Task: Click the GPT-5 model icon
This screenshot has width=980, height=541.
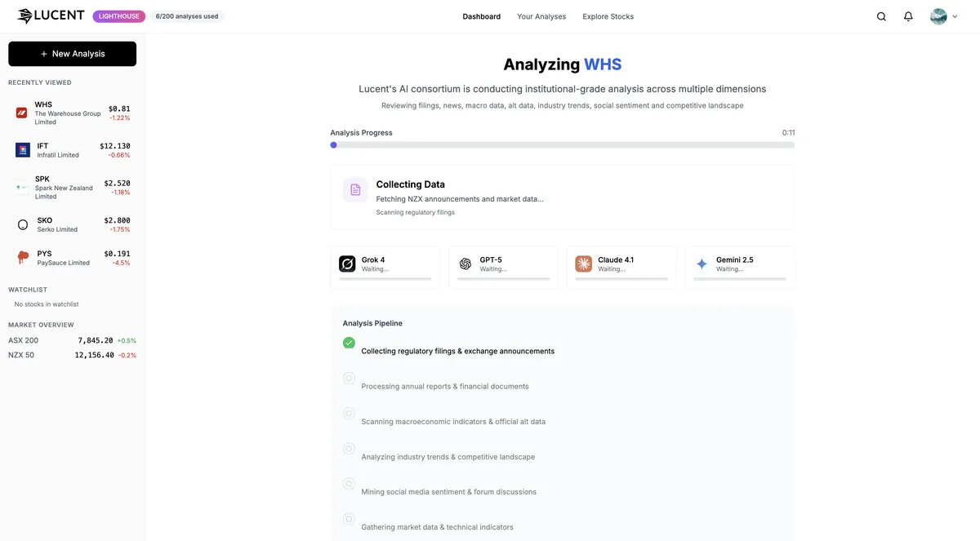Action: [465, 264]
